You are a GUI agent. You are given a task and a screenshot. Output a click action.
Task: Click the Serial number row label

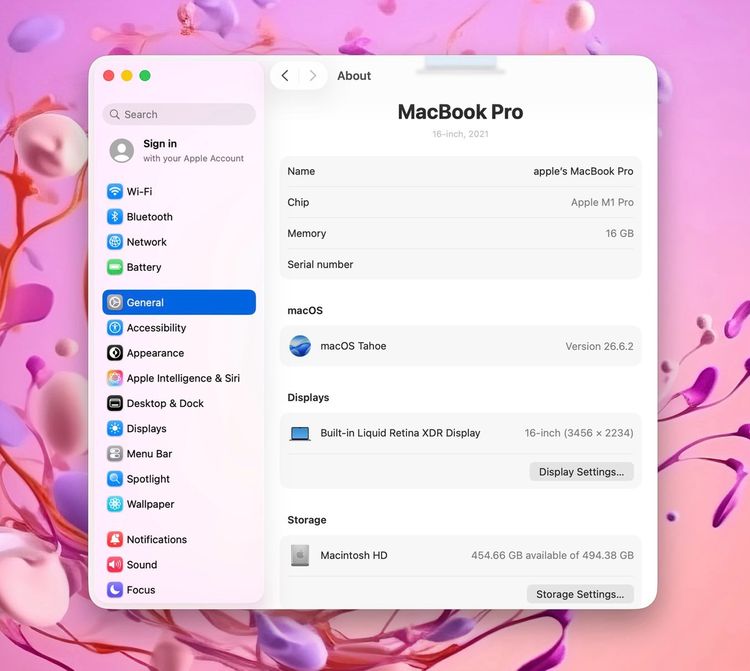320,264
